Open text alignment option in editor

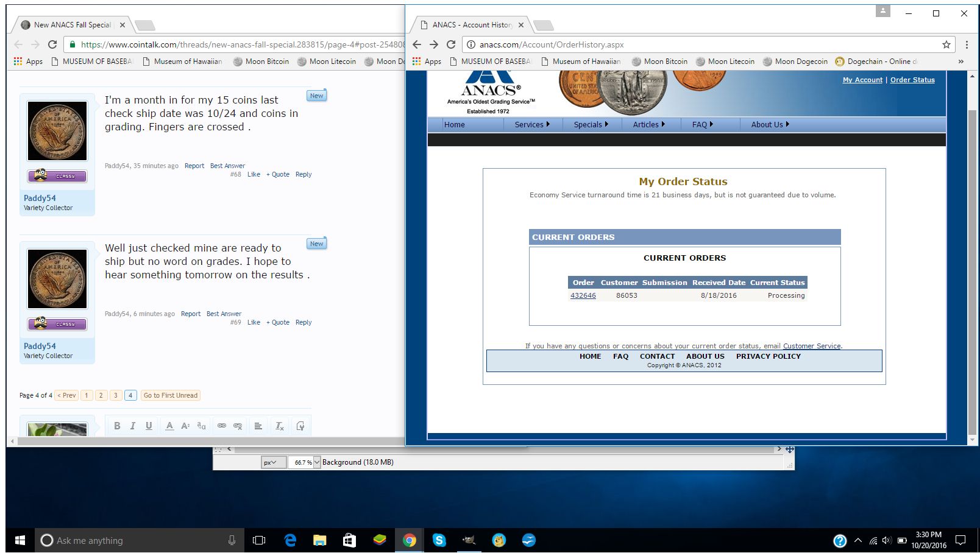point(258,426)
